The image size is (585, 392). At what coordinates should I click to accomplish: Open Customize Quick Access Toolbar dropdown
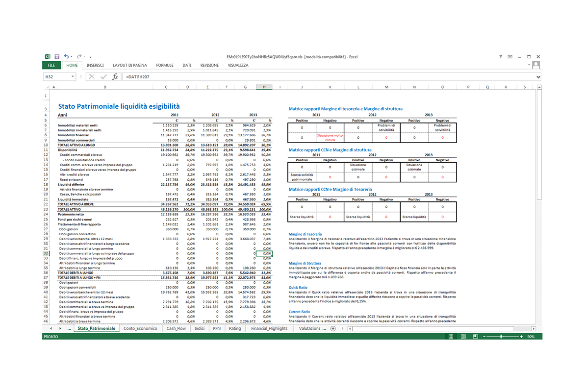pos(90,57)
